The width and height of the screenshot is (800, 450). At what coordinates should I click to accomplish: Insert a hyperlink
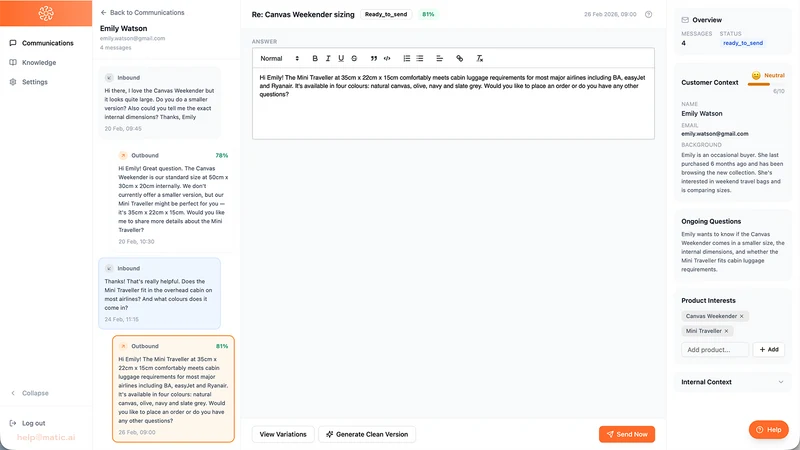tap(460, 58)
